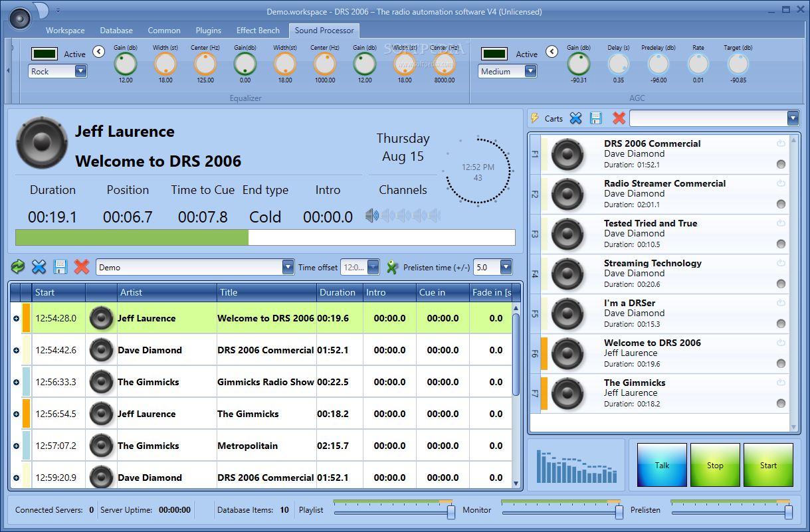Click speaker icon in Welcome to DRS 2006 playlist row

tap(102, 318)
